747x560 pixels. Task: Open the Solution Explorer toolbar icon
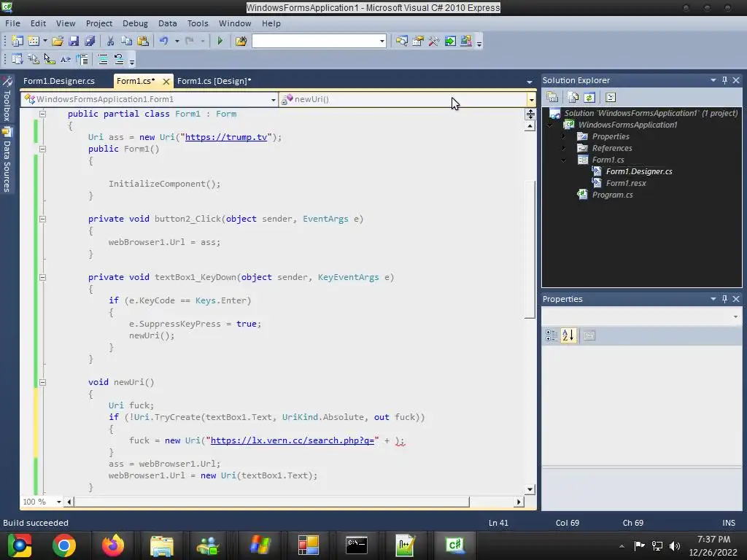click(x=402, y=41)
